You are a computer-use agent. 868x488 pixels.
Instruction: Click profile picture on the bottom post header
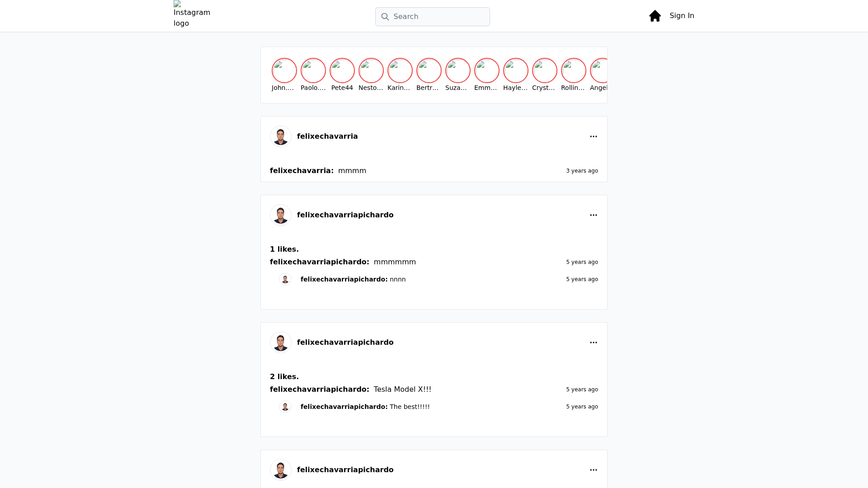[x=281, y=470]
